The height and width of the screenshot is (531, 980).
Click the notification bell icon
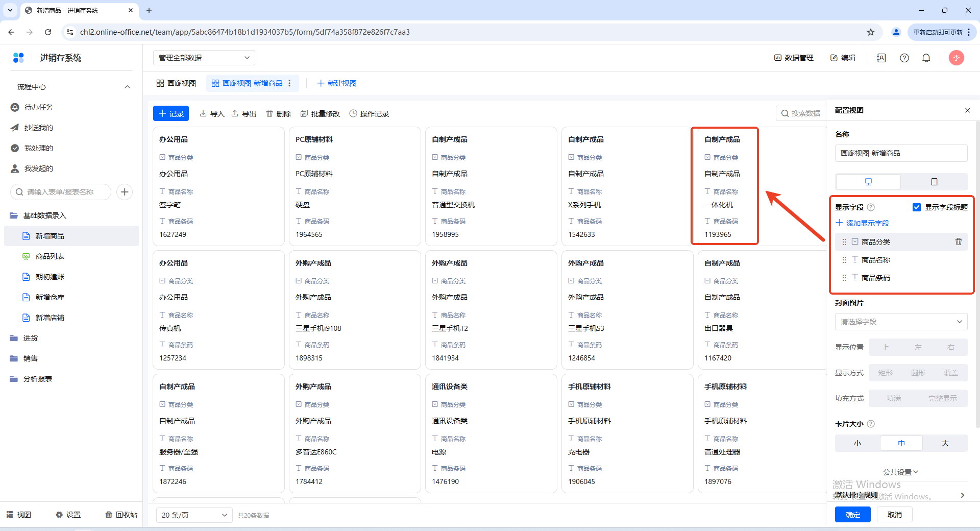pos(926,58)
